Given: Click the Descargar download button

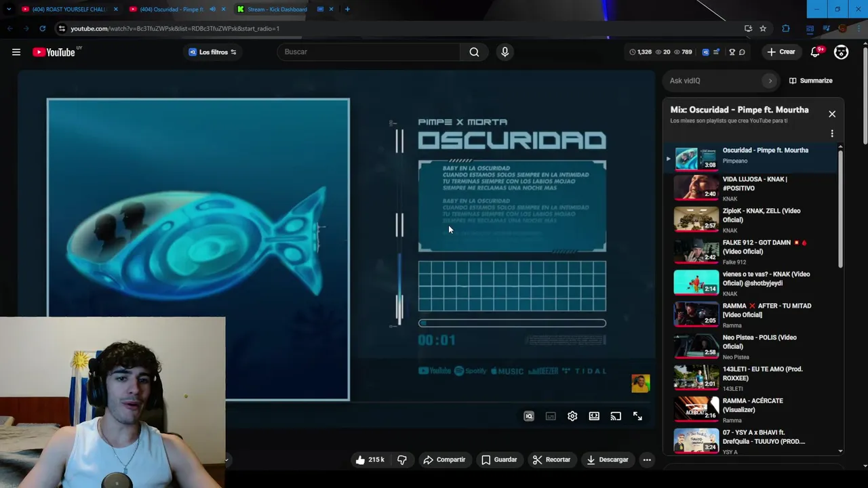Looking at the screenshot, I should tap(608, 460).
